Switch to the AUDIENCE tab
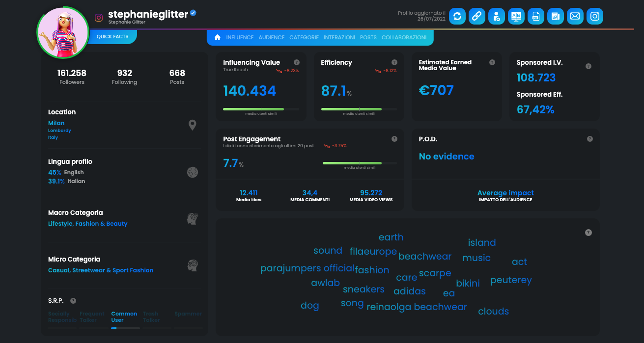Screen dimensions: 644x343 (x=271, y=37)
